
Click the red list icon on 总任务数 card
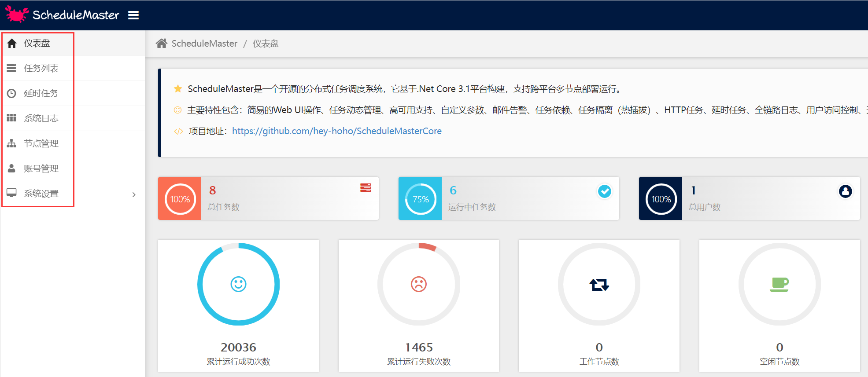click(366, 188)
